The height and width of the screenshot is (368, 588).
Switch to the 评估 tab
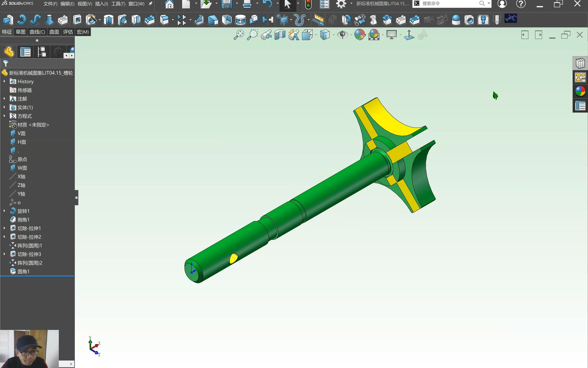click(68, 32)
